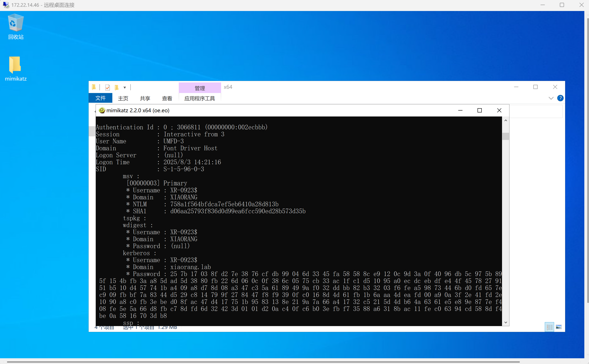The height and width of the screenshot is (364, 589).
Task: Select the mimikatz folder on the desktop
Action: point(16,69)
